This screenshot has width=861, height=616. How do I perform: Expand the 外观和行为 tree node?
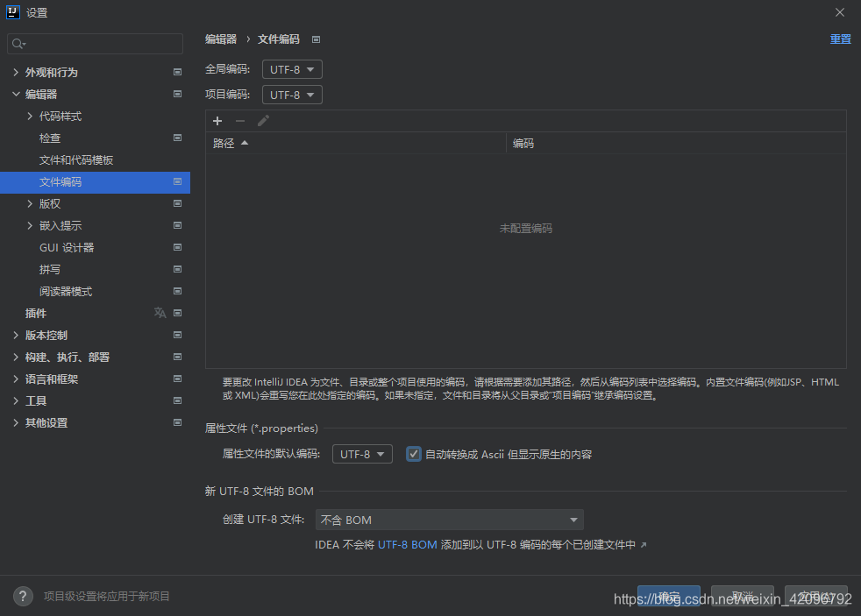point(16,72)
